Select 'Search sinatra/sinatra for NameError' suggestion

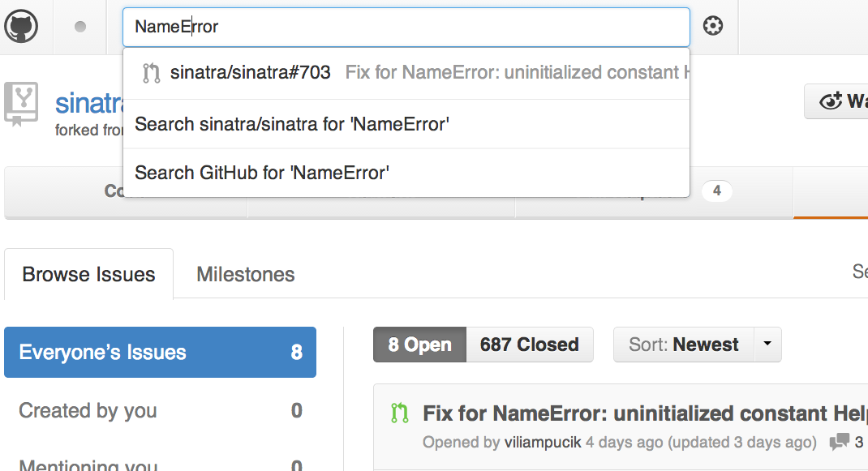tap(292, 124)
